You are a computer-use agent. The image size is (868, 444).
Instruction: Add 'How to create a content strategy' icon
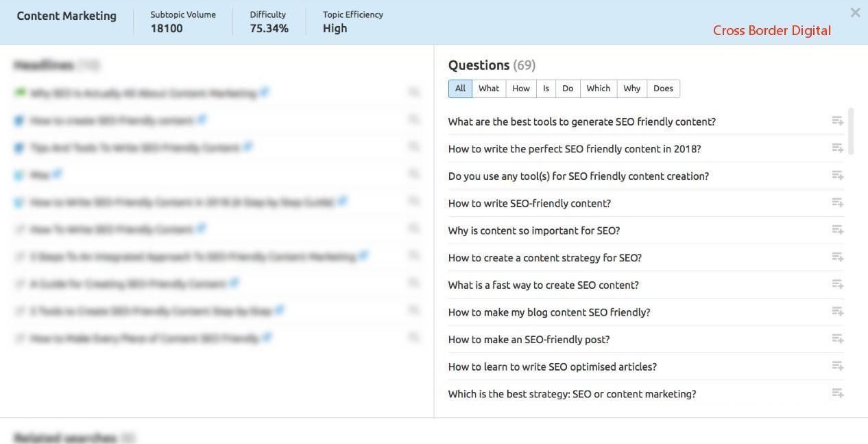837,257
